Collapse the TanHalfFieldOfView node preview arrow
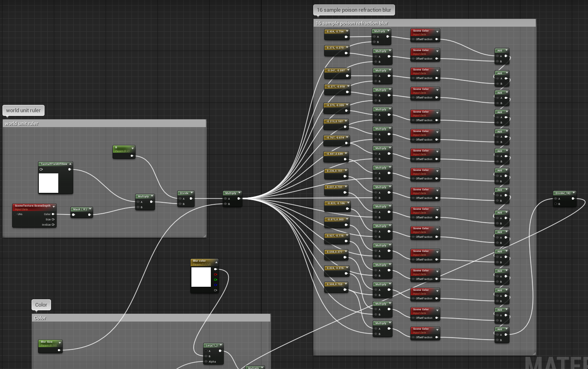This screenshot has height=369, width=588. [70, 164]
